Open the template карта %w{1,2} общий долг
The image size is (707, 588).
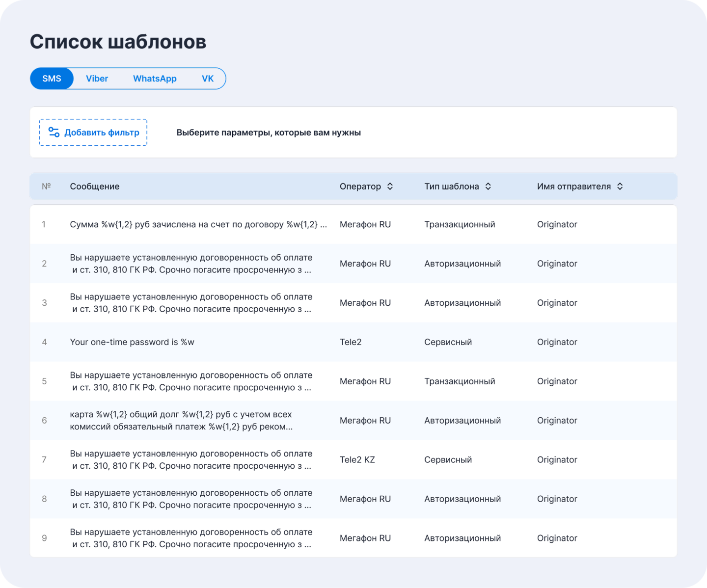click(181, 421)
